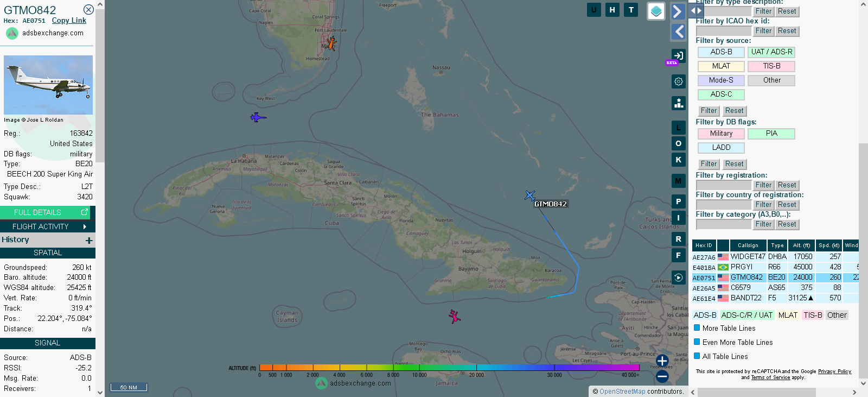Toggle the P map option button
This screenshot has height=397, width=868.
tap(678, 201)
